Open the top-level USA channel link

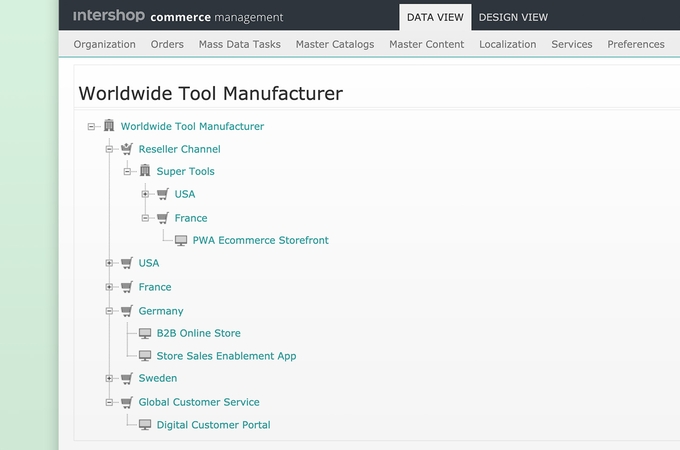(x=149, y=263)
